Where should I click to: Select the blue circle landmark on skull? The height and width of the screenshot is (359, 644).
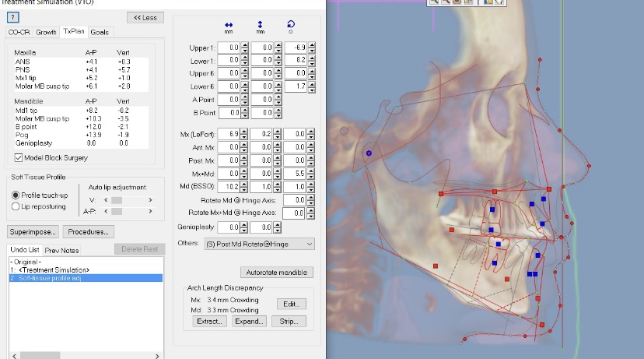[369, 153]
